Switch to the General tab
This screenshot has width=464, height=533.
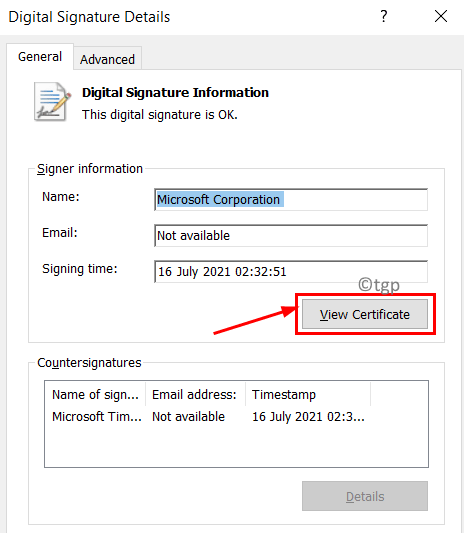[x=40, y=57]
